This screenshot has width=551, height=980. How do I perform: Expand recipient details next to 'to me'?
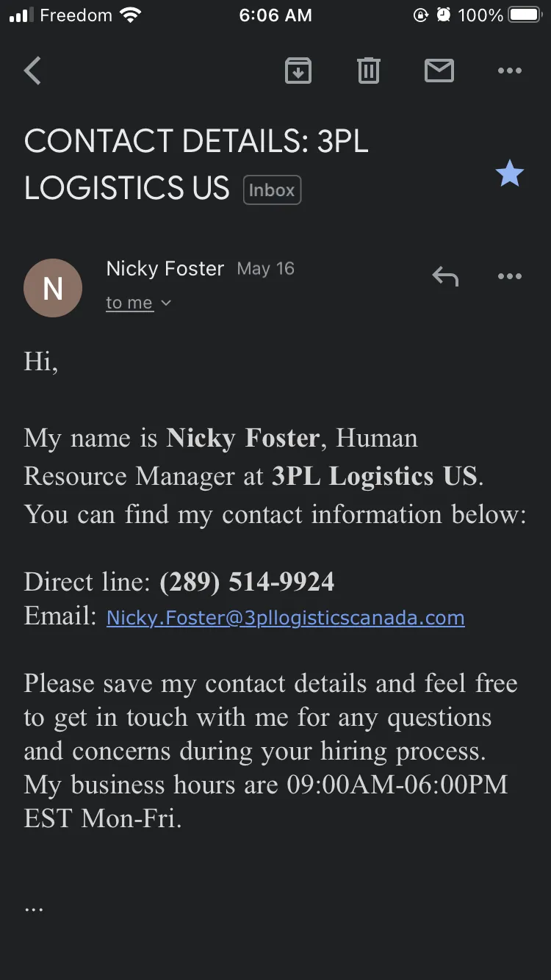coord(166,303)
